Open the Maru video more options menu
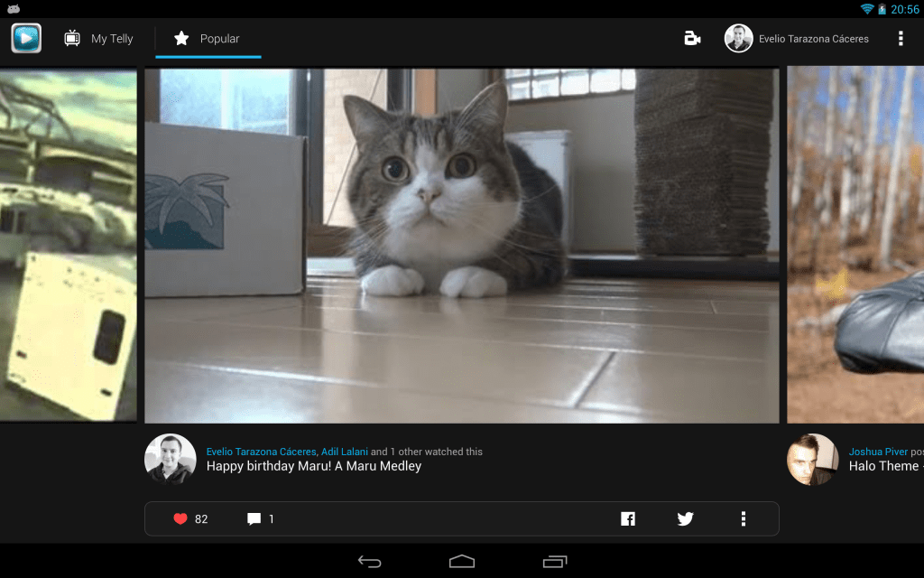This screenshot has height=578, width=924. [744, 519]
